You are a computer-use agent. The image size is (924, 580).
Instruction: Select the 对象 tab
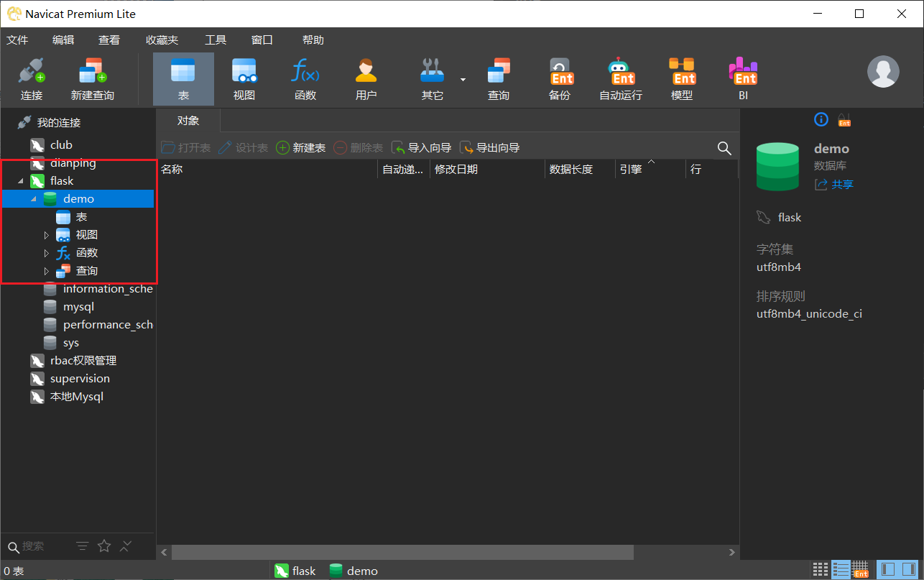[x=188, y=121]
